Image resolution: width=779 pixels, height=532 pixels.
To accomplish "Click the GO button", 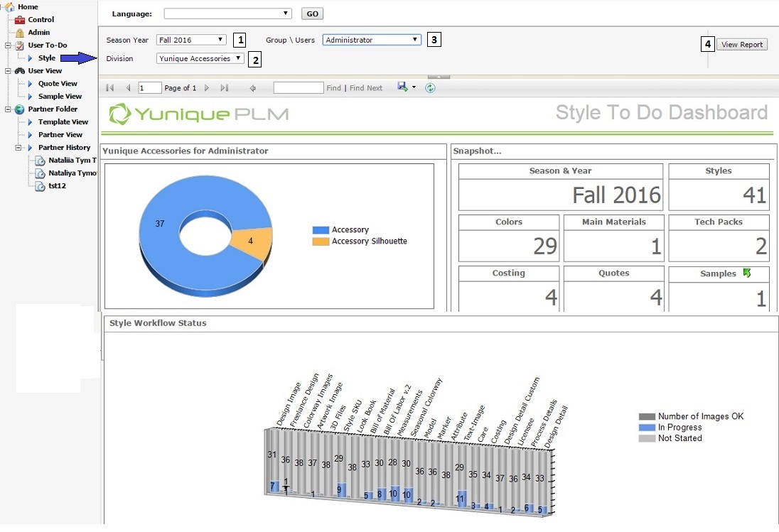I will click(x=313, y=13).
